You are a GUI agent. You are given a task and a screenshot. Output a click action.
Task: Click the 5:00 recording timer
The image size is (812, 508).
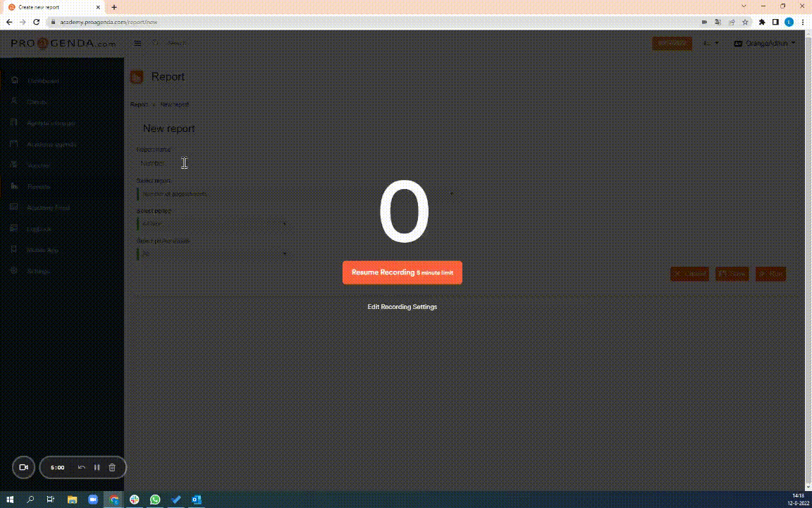pyautogui.click(x=57, y=467)
